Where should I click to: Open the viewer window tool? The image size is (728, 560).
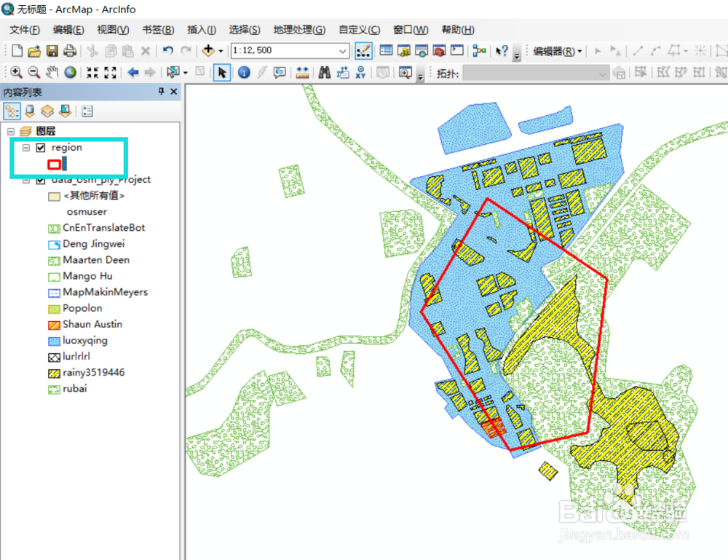[x=405, y=73]
